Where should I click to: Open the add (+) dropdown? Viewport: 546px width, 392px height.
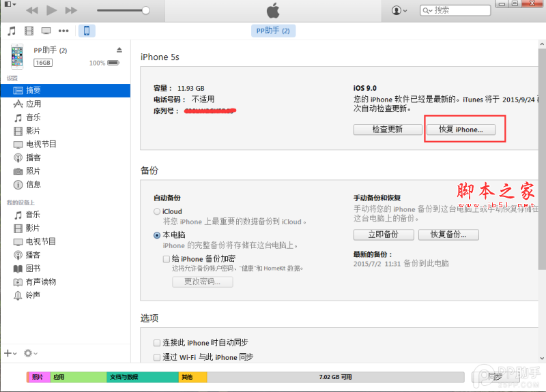click(10, 353)
